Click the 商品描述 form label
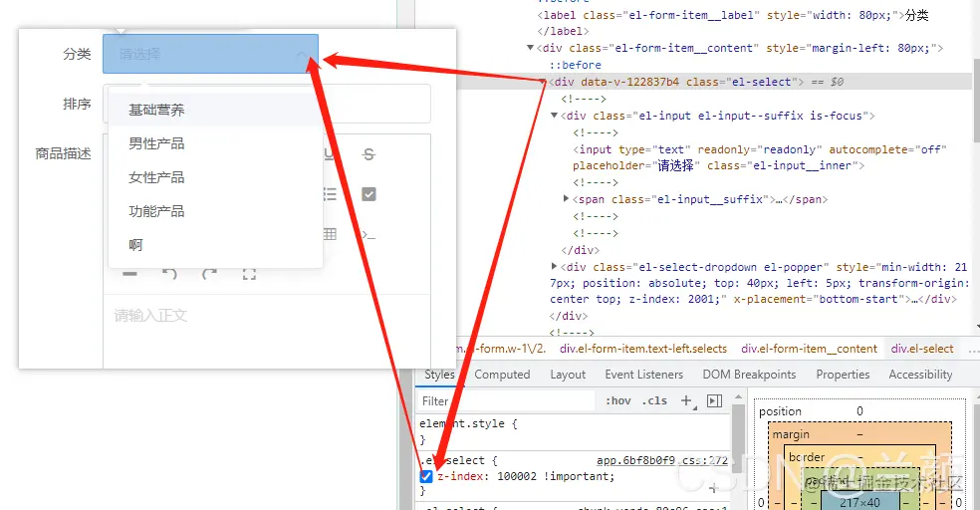This screenshot has height=510, width=980. pyautogui.click(x=63, y=153)
